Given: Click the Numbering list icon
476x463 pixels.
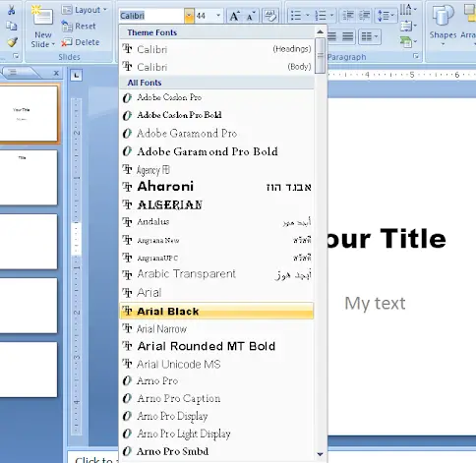Looking at the screenshot, I should (321, 16).
